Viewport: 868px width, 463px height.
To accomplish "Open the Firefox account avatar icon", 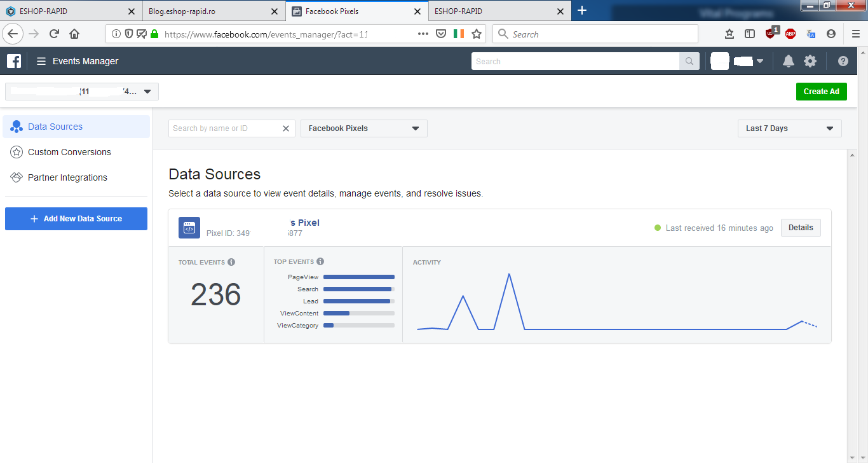I will [x=831, y=34].
